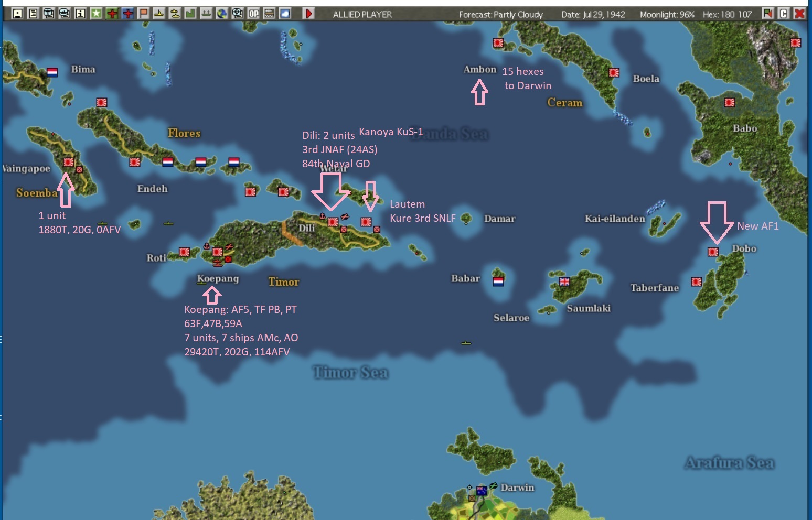Open the document list report icon

click(x=33, y=14)
